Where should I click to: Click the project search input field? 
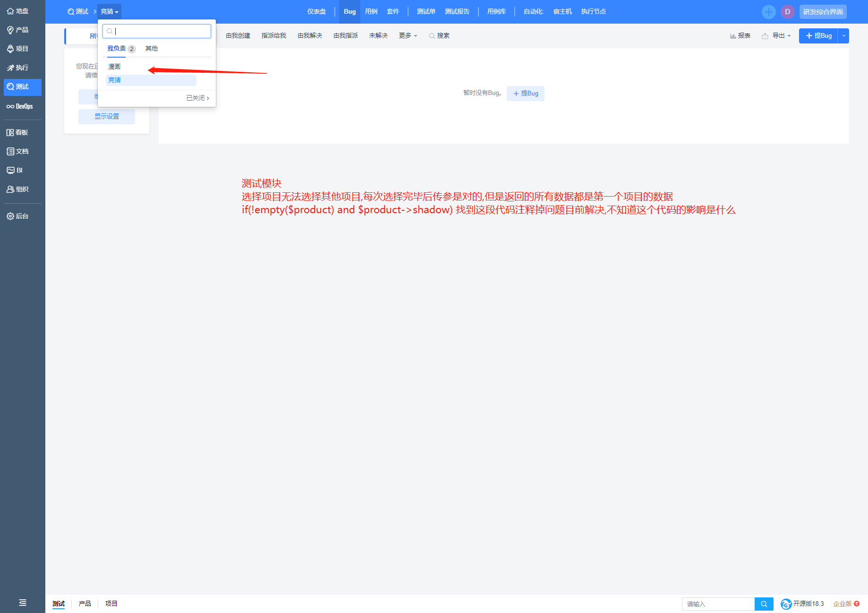point(156,31)
